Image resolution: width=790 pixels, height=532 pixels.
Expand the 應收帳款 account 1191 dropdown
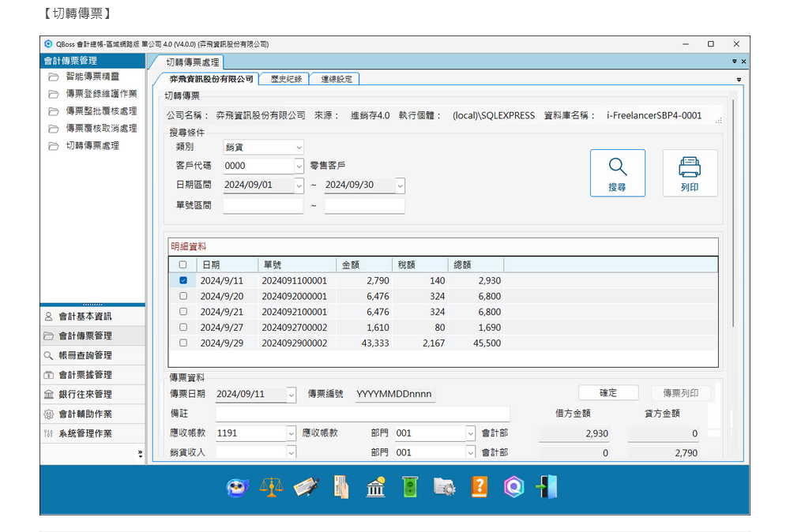click(x=292, y=433)
